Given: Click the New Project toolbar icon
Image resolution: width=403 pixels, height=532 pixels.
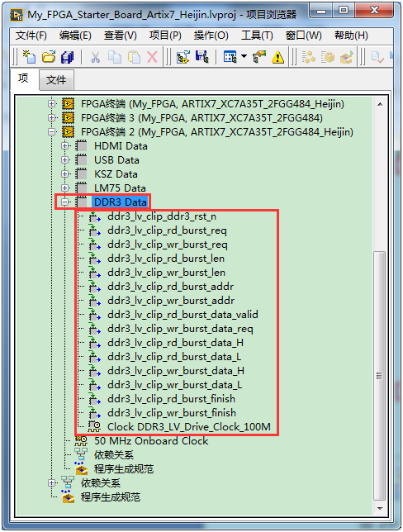Looking at the screenshot, I should click(29, 57).
